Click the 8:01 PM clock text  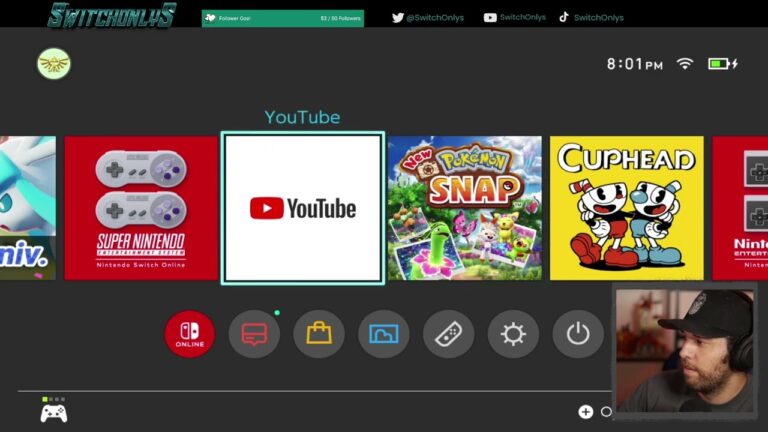click(635, 64)
